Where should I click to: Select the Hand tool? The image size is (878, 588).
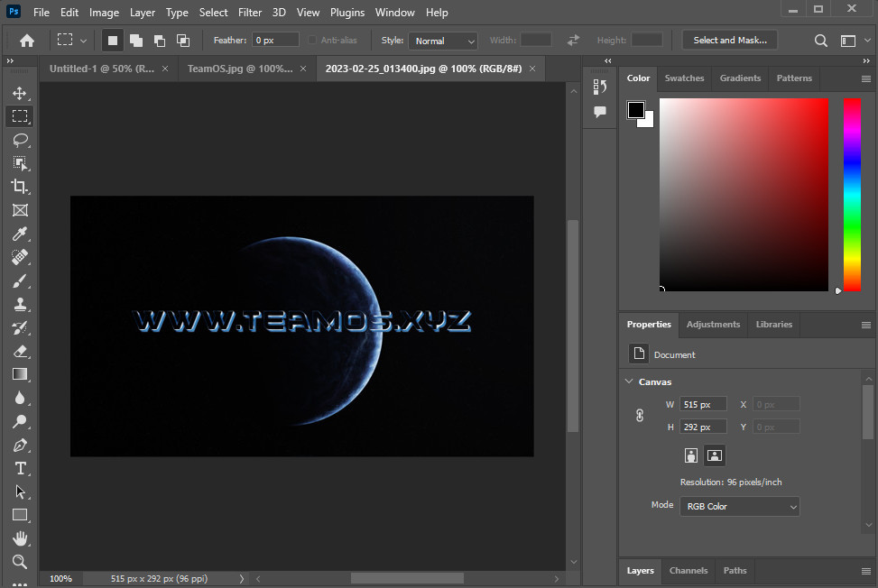(x=20, y=538)
